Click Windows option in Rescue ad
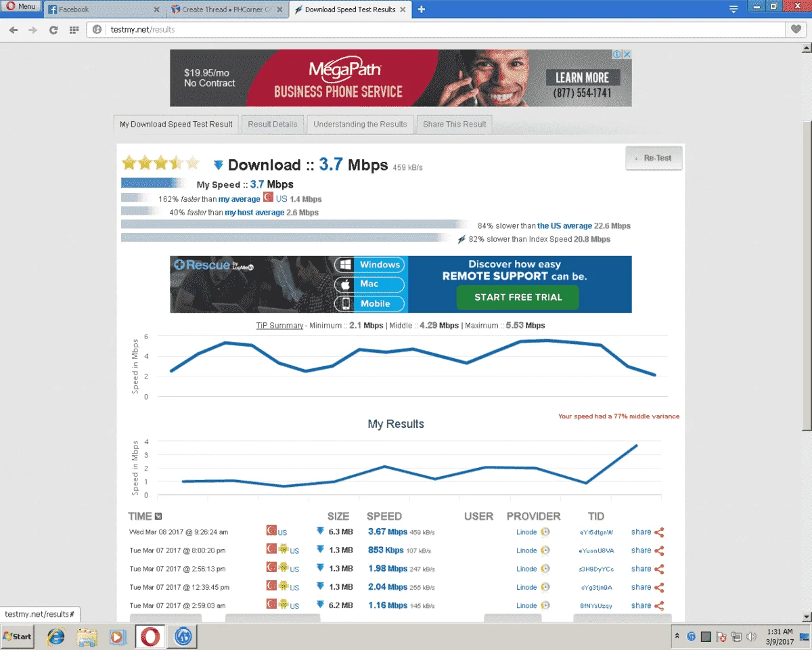The height and width of the screenshot is (650, 812). coord(369,265)
